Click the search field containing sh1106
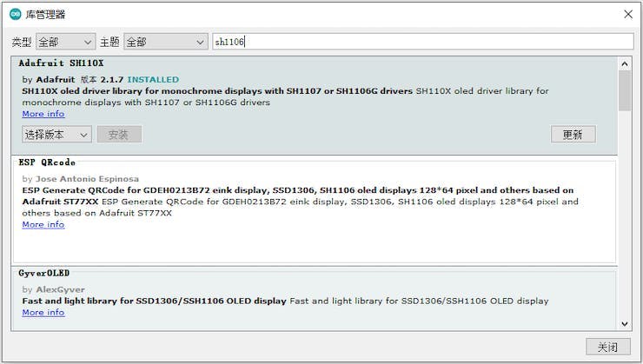This screenshot has height=364, width=643. [x=423, y=42]
